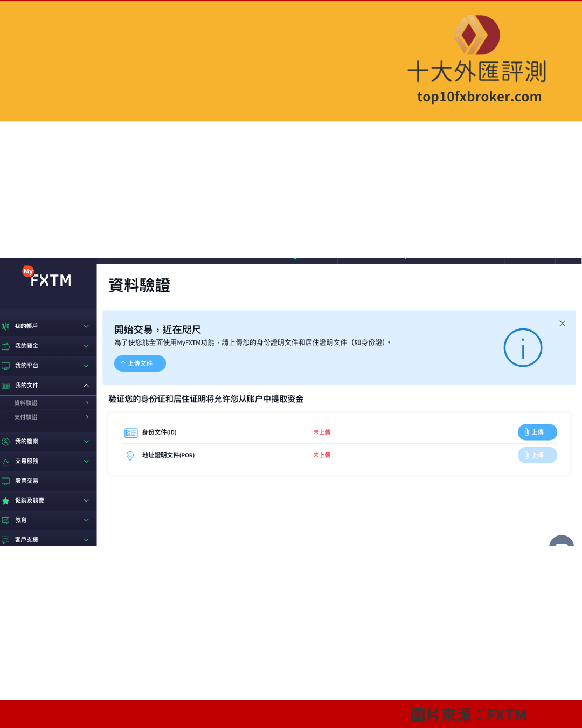This screenshot has height=728, width=582.
Task: Click the ID card icon beside 身份文件
Action: pyautogui.click(x=131, y=432)
